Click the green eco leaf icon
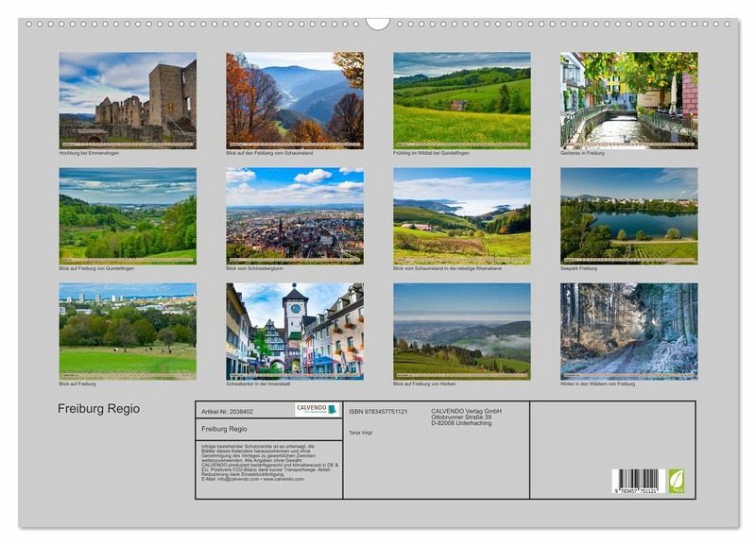Image resolution: width=756 pixels, height=545 pixels. pos(676,480)
